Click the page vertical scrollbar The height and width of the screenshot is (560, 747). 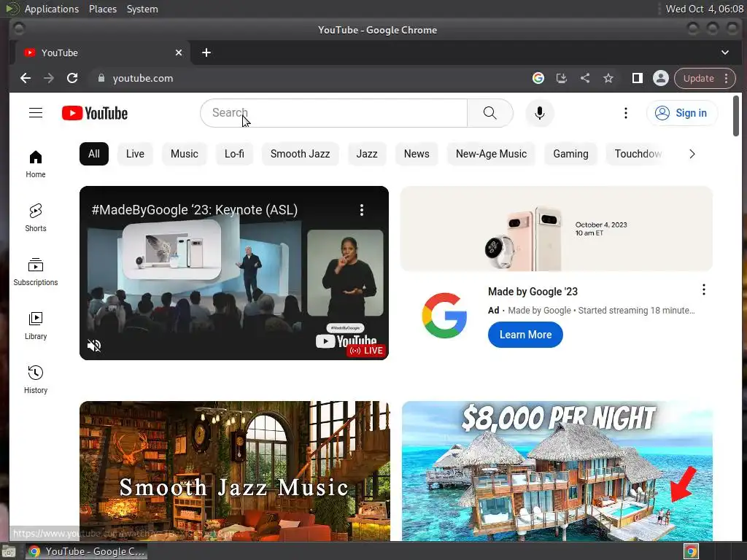click(x=736, y=116)
